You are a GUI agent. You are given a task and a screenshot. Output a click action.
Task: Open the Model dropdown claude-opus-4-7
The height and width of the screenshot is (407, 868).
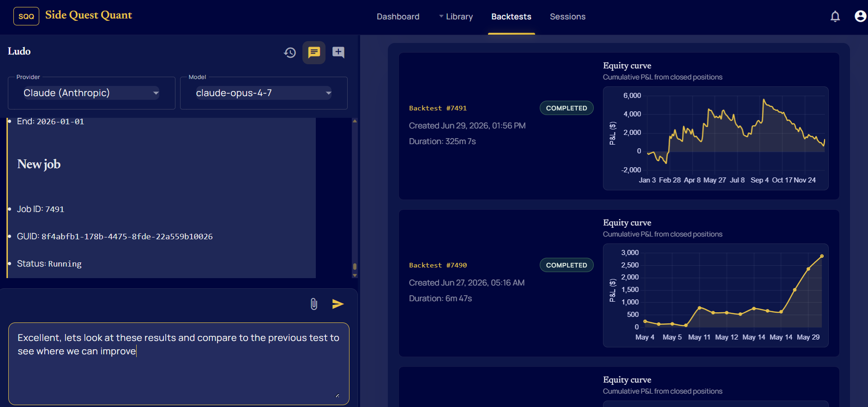(x=264, y=93)
